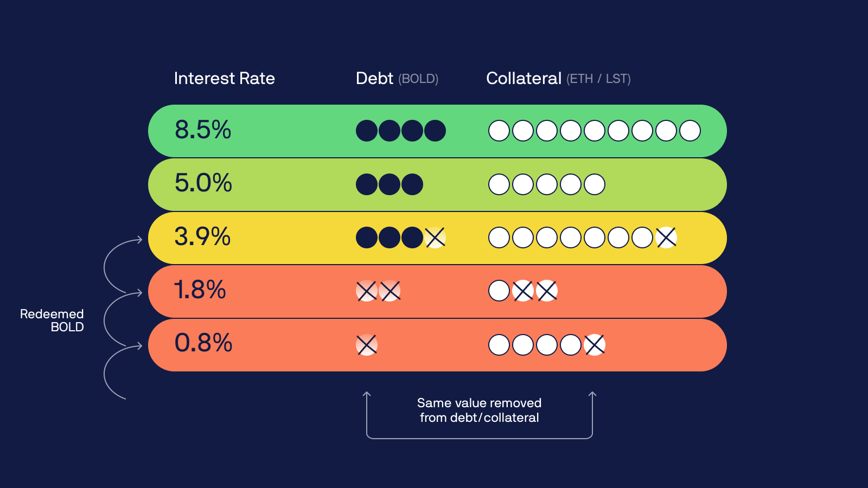Select the 0.8% interest rate label

tap(203, 343)
